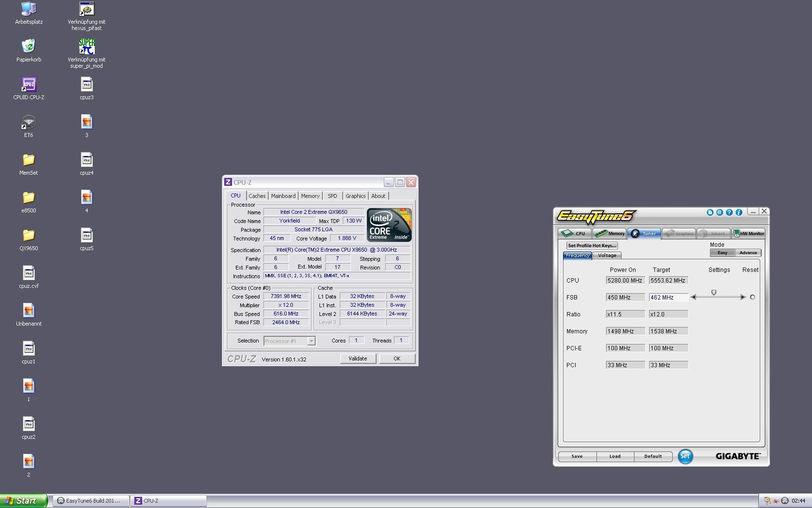Click the Validate button in CPU-Z
Screen dimensions: 812x508
[358, 359]
